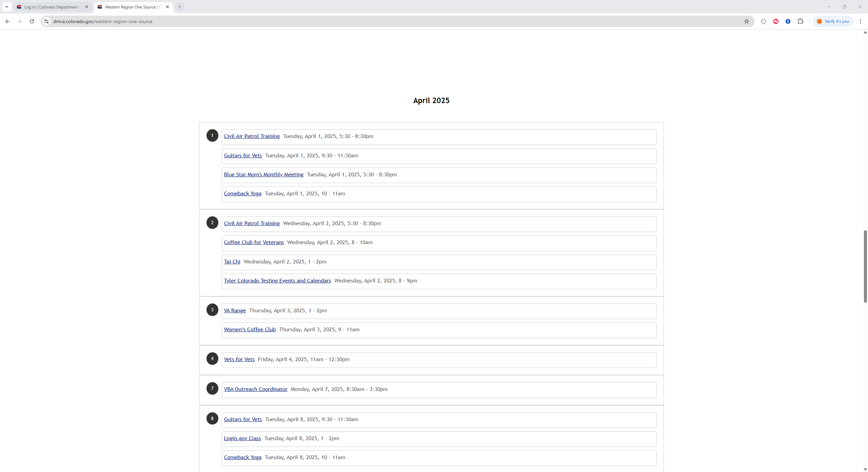Click the Verify it's you profile button
This screenshot has width=868, height=472.
pos(833,21)
